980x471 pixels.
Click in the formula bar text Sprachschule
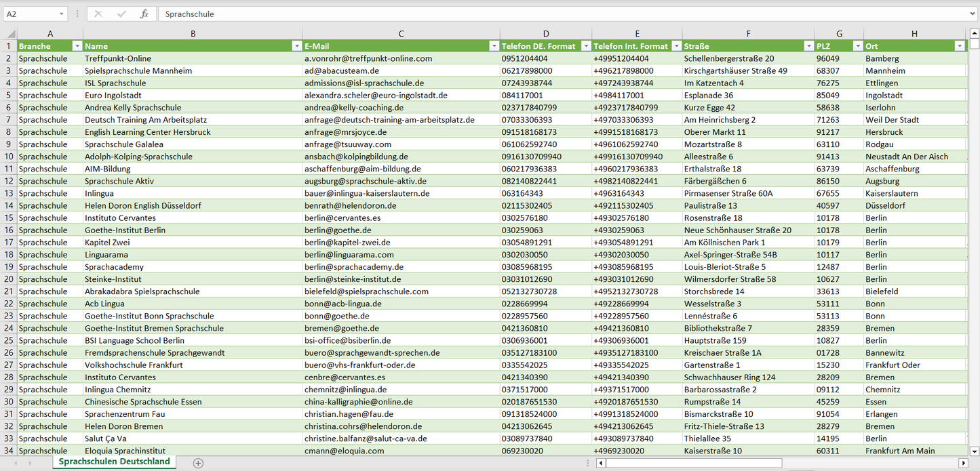pos(190,14)
